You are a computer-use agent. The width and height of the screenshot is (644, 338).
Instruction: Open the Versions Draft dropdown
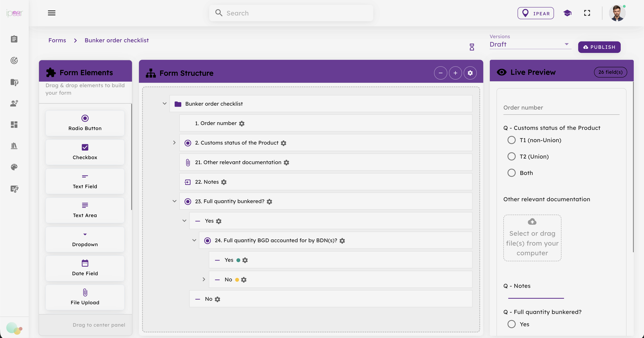(530, 45)
